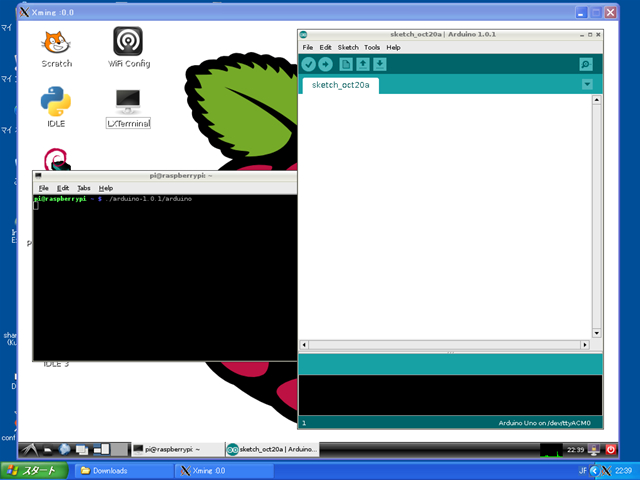Expand the sketch tab dropdown arrow
This screenshot has width=640, height=480.
tap(587, 84)
